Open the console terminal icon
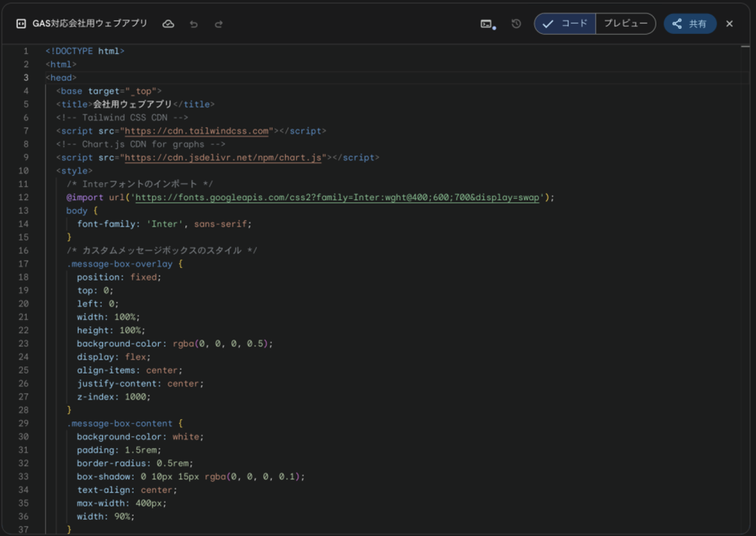 pyautogui.click(x=487, y=24)
